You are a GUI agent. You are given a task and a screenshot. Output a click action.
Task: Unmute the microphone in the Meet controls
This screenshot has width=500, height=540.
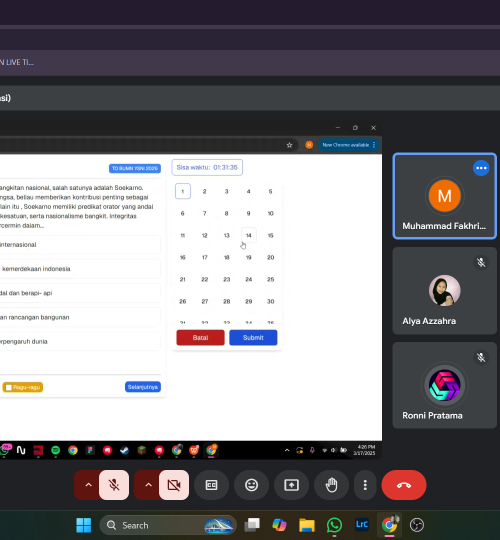[x=114, y=485]
